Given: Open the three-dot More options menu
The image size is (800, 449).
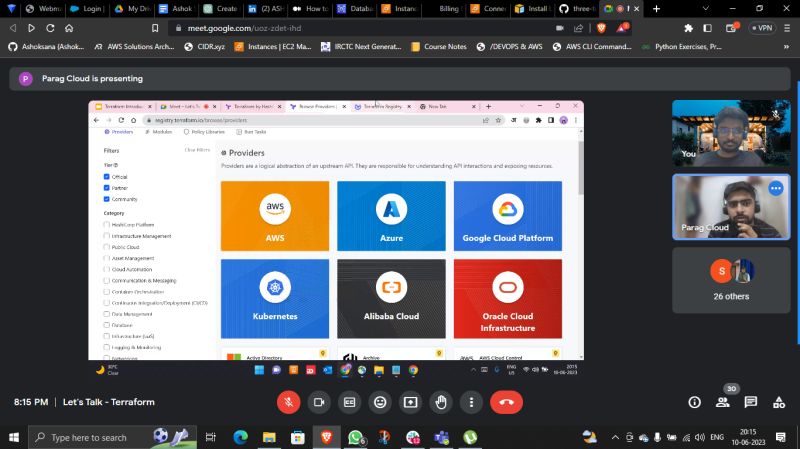Looking at the screenshot, I should pyautogui.click(x=471, y=402).
